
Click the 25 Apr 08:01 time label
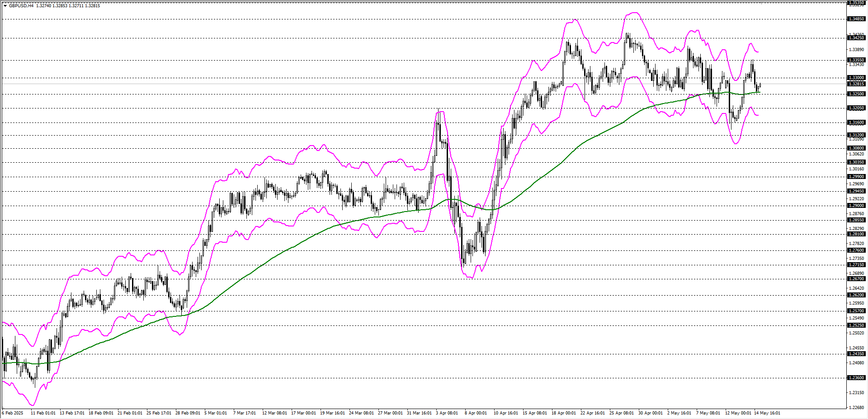pos(622,413)
